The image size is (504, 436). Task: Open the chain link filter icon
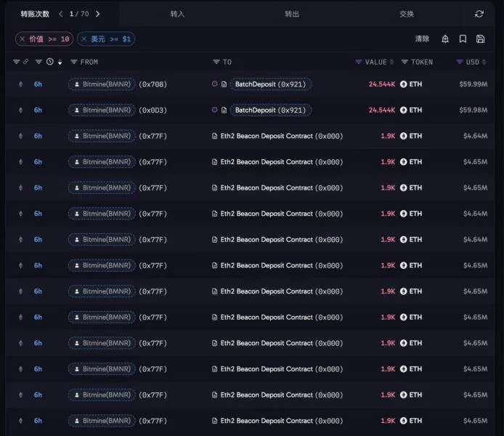[x=25, y=62]
